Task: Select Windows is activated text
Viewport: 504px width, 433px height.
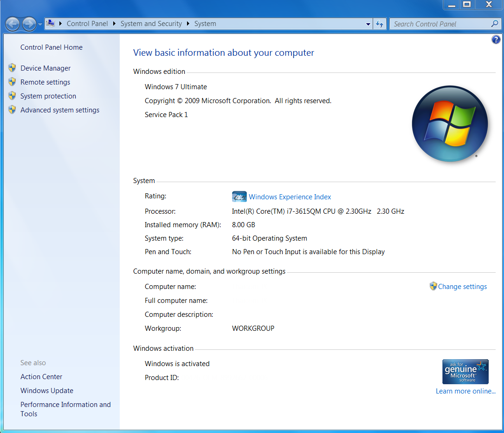Action: pyautogui.click(x=177, y=364)
